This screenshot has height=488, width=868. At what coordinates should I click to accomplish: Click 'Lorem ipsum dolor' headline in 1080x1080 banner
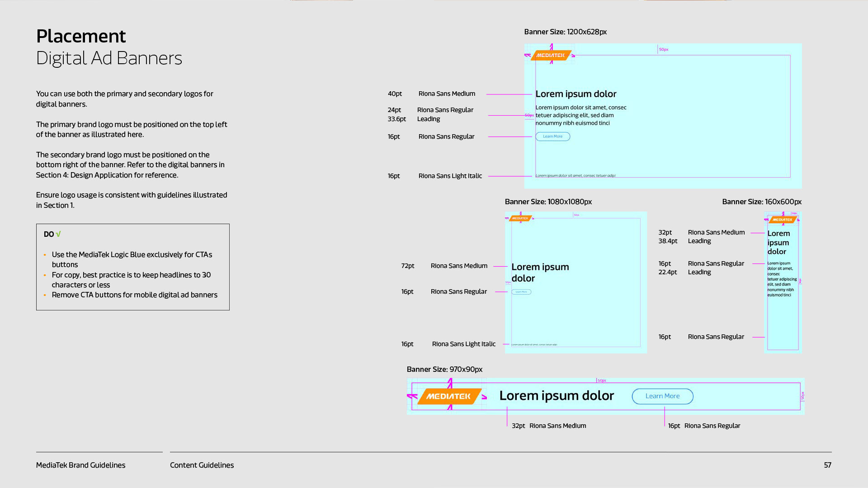click(x=540, y=272)
